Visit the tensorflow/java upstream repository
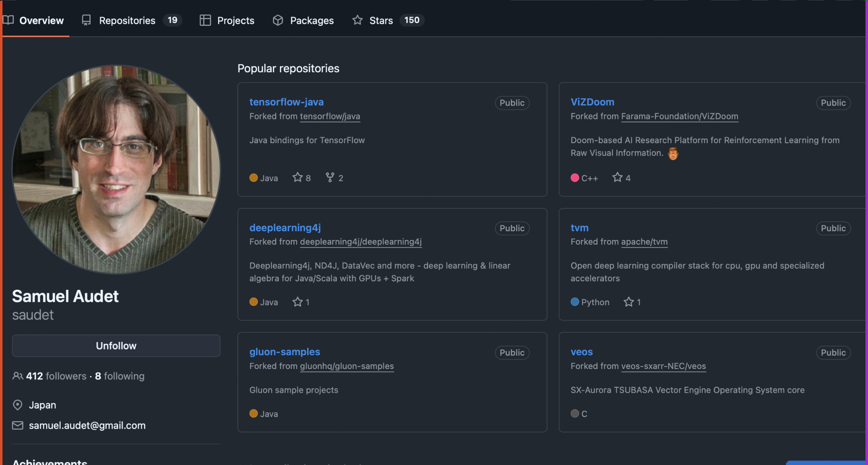The height and width of the screenshot is (465, 868). (330, 116)
